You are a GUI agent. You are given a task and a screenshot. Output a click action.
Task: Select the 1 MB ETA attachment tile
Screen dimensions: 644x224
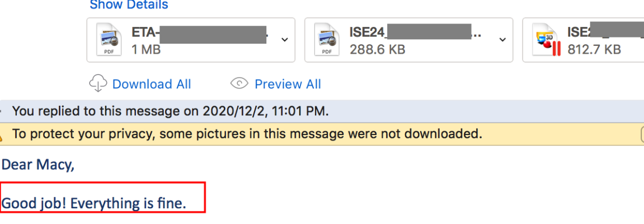(191, 40)
